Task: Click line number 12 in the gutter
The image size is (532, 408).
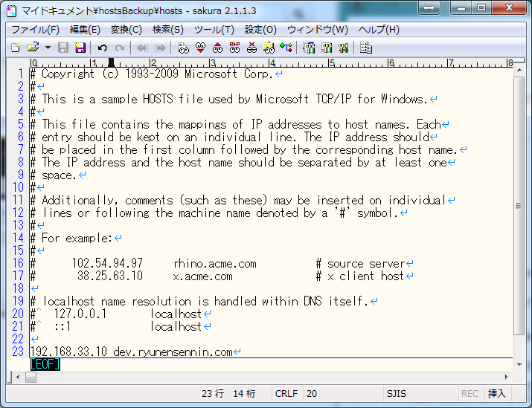Action: click(x=18, y=213)
